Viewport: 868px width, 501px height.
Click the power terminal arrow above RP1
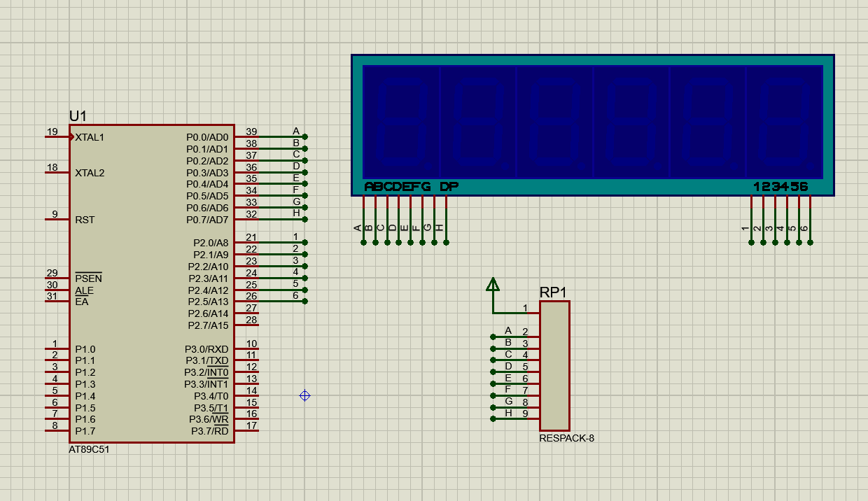(493, 284)
